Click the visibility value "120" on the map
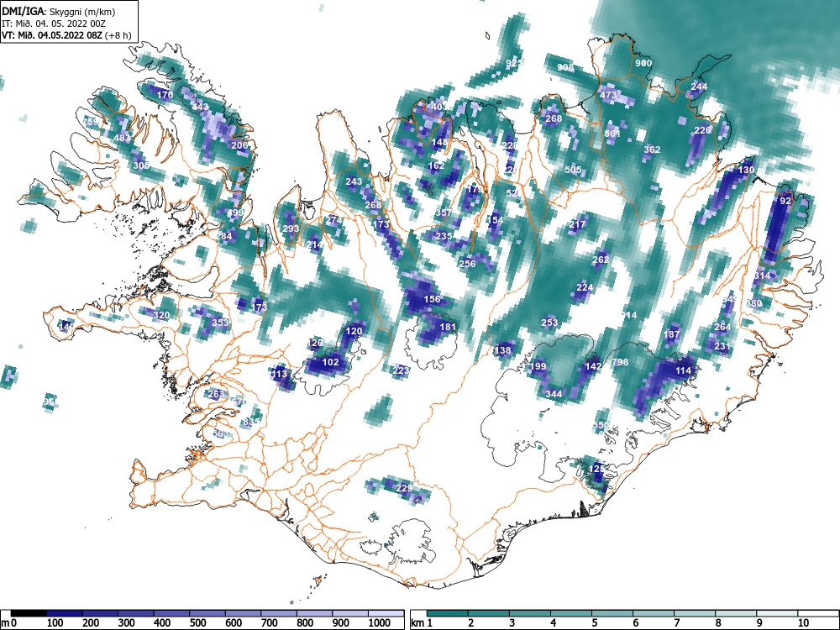 (x=354, y=331)
